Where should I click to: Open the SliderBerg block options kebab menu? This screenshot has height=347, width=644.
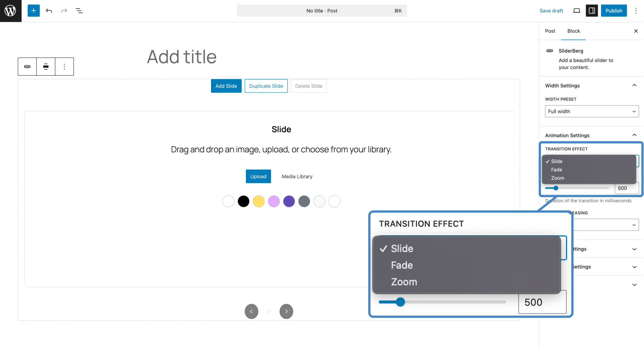(x=64, y=67)
